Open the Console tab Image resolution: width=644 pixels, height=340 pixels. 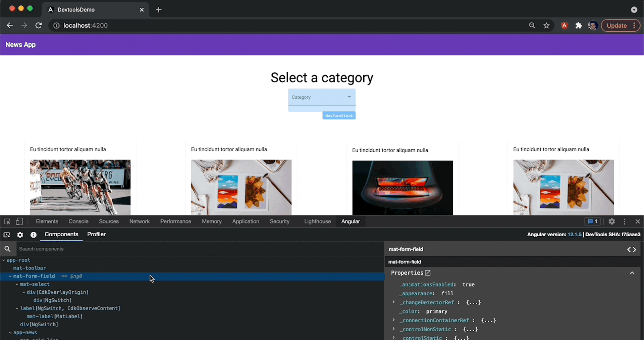click(x=78, y=222)
